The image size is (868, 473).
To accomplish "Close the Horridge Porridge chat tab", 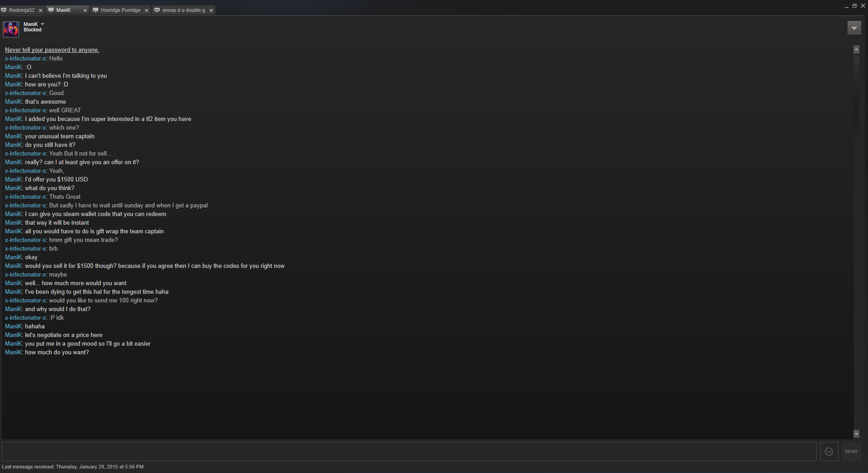I will 147,10.
